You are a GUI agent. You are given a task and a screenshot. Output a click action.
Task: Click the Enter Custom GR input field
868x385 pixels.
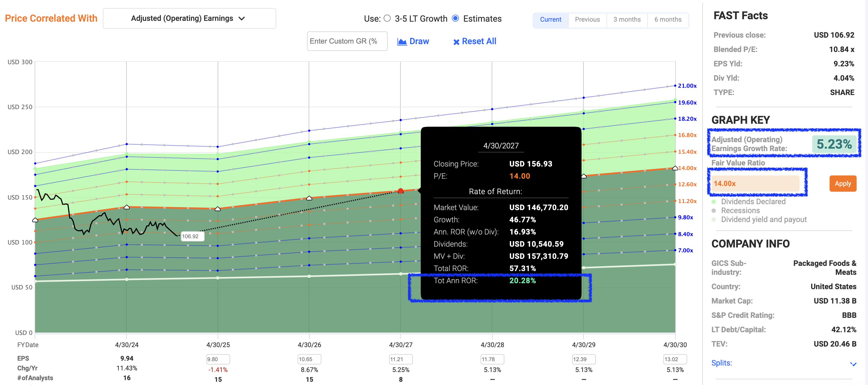coord(347,41)
